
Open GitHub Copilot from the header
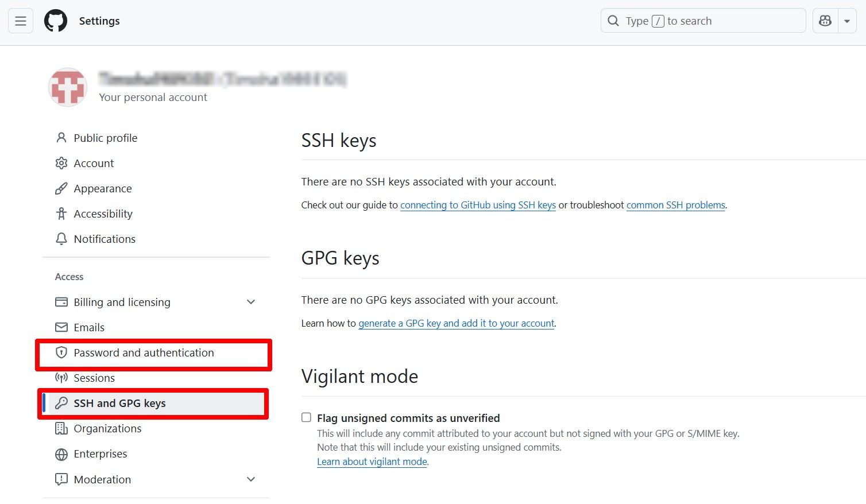(825, 21)
